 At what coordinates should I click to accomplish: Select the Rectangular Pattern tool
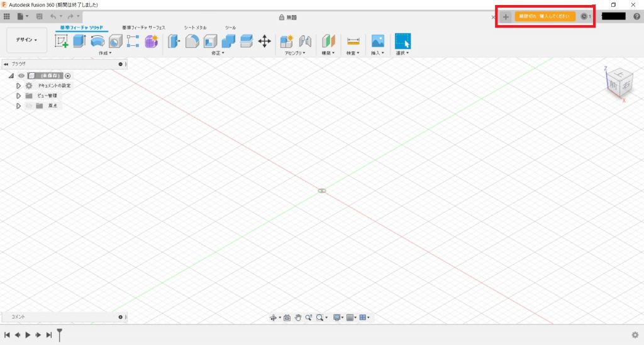pyautogui.click(x=133, y=41)
